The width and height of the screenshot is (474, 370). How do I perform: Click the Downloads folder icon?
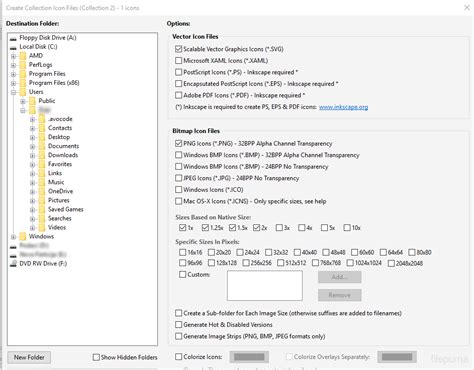pos(42,155)
